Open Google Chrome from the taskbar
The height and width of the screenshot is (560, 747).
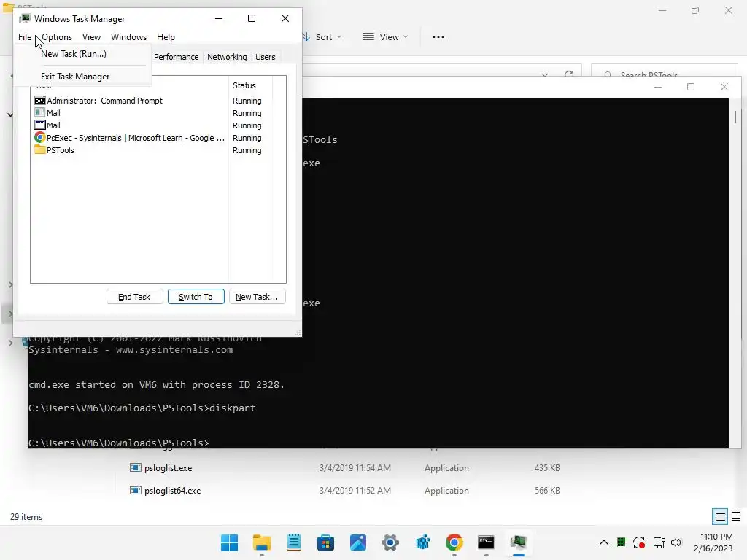pyautogui.click(x=454, y=542)
